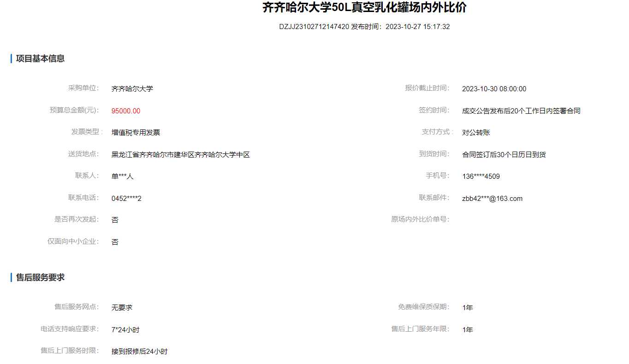Screen dimensions: 629x364
Task: Click the quote deadline 2023-10-30 08:00:00
Action: coord(494,89)
